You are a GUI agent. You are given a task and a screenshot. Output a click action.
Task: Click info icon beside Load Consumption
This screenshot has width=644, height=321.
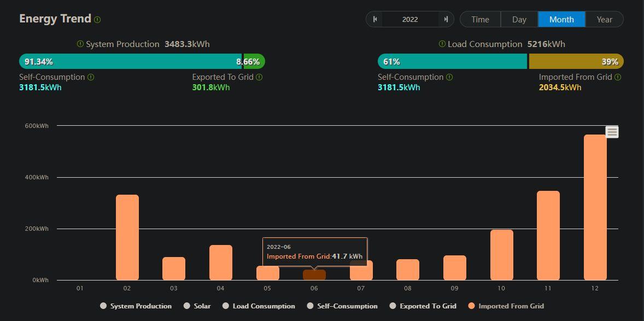tap(442, 44)
